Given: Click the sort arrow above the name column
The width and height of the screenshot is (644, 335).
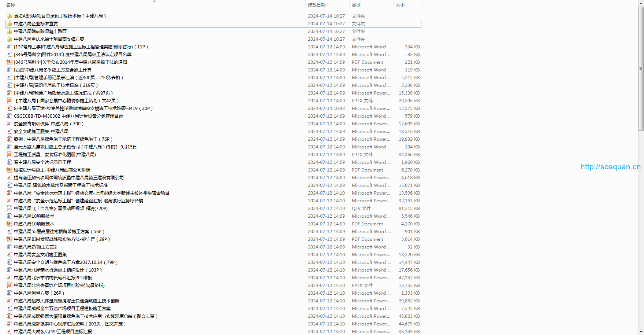Looking at the screenshot, I should (155, 1).
